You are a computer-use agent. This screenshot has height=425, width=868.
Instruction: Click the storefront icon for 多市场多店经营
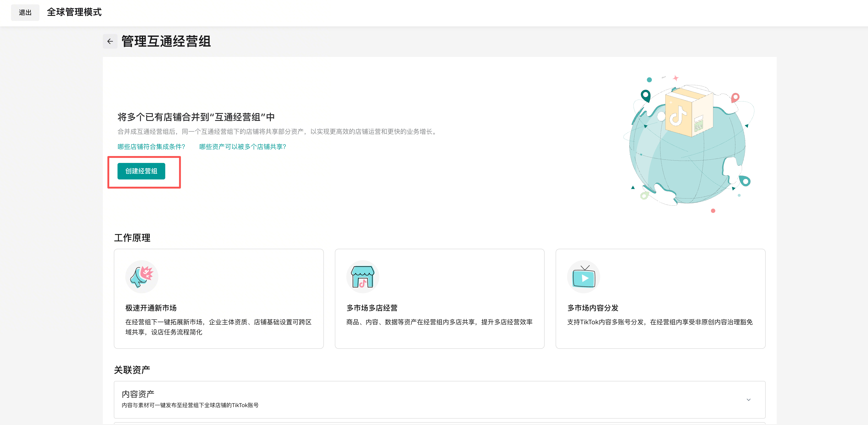(363, 276)
